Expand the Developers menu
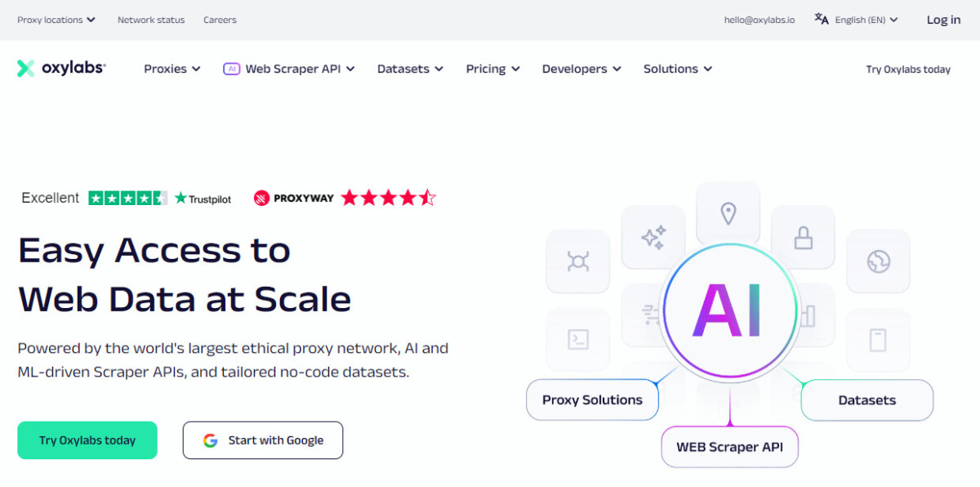The width and height of the screenshot is (980, 487). pyautogui.click(x=581, y=69)
